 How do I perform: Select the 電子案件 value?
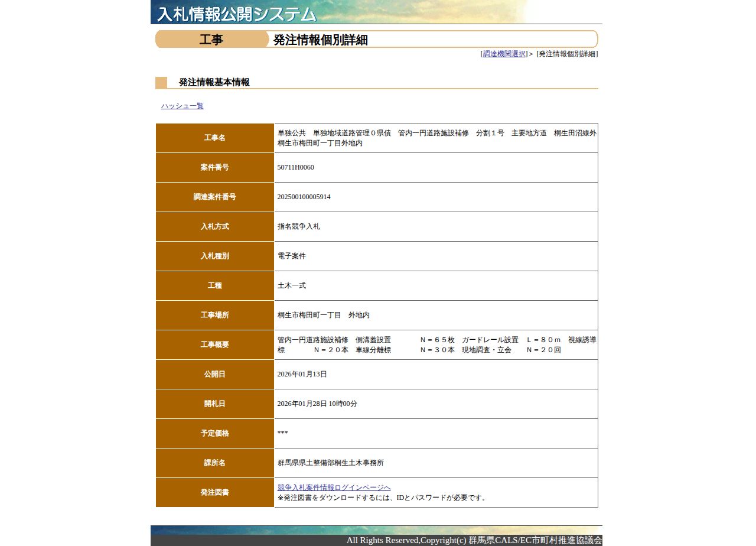[292, 256]
